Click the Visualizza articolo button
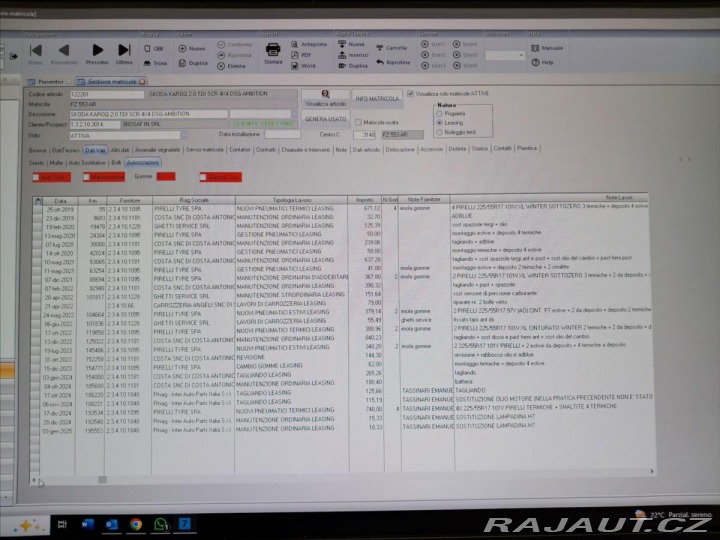Viewport: 720px width, 540px height. [325, 99]
